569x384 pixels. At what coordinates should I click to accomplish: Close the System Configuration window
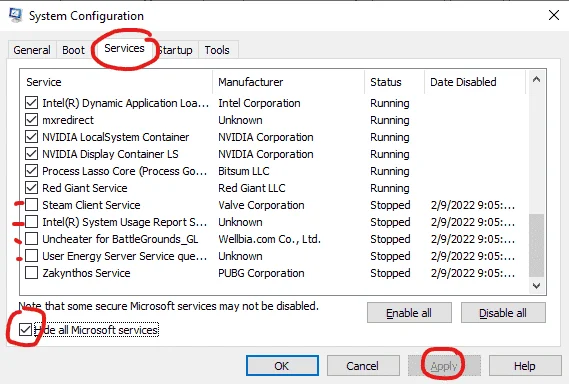point(554,15)
